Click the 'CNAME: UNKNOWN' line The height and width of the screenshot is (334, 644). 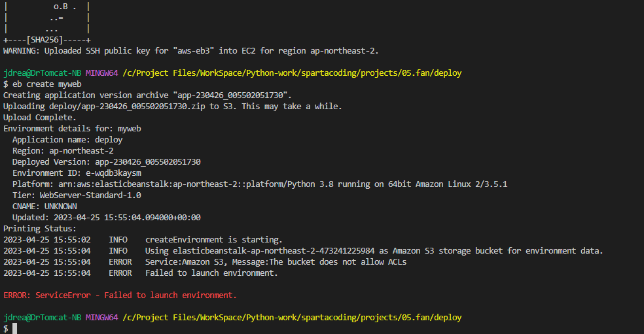(x=45, y=207)
